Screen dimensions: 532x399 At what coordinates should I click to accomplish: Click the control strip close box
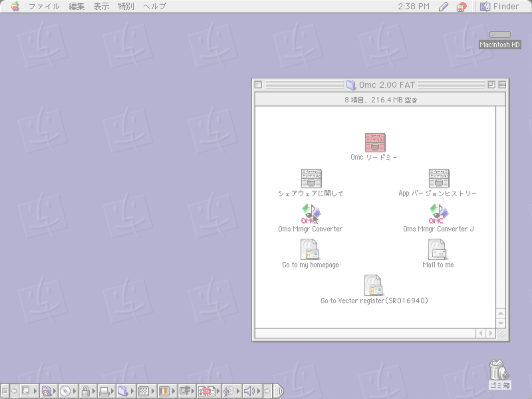[5, 391]
